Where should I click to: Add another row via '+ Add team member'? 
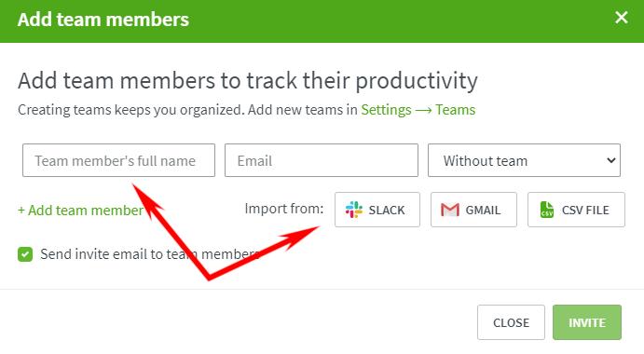click(80, 211)
